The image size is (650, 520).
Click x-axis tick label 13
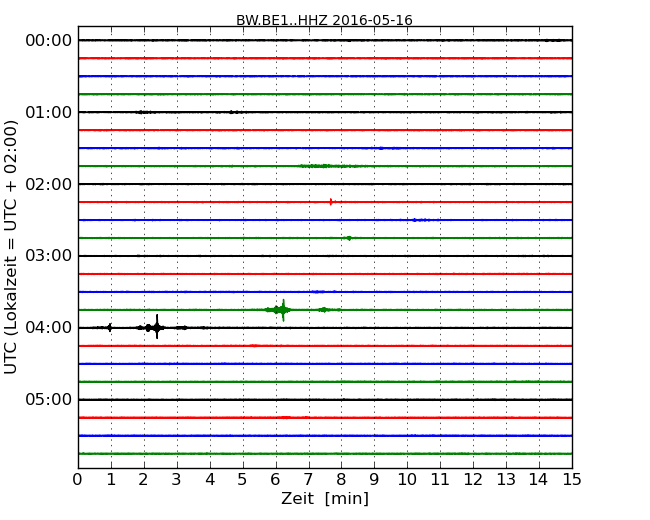click(506, 480)
